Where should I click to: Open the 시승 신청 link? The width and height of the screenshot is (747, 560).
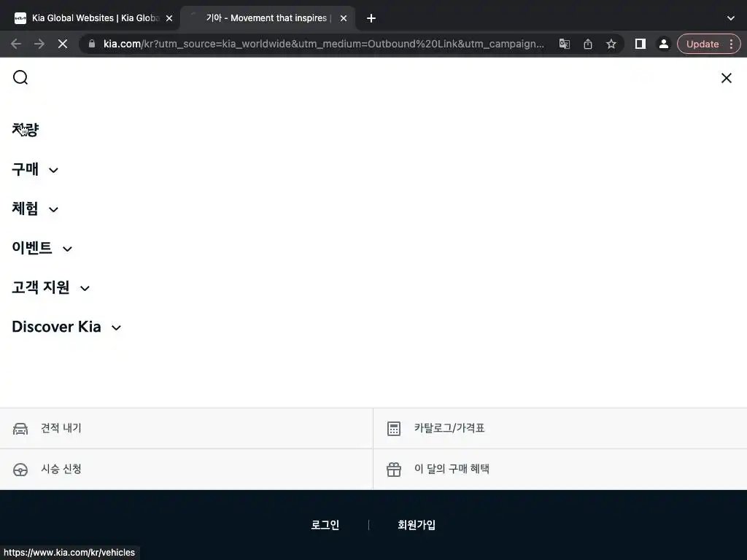(61, 469)
